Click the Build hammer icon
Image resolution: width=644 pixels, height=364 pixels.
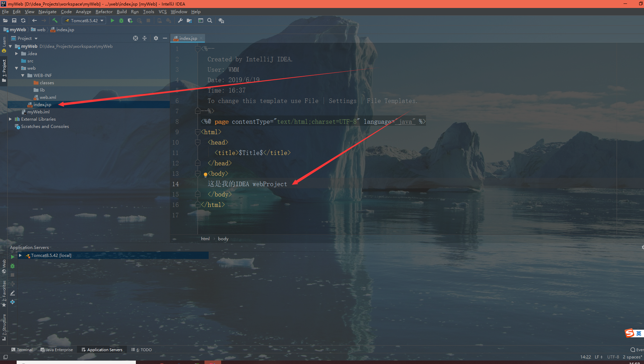(55, 20)
